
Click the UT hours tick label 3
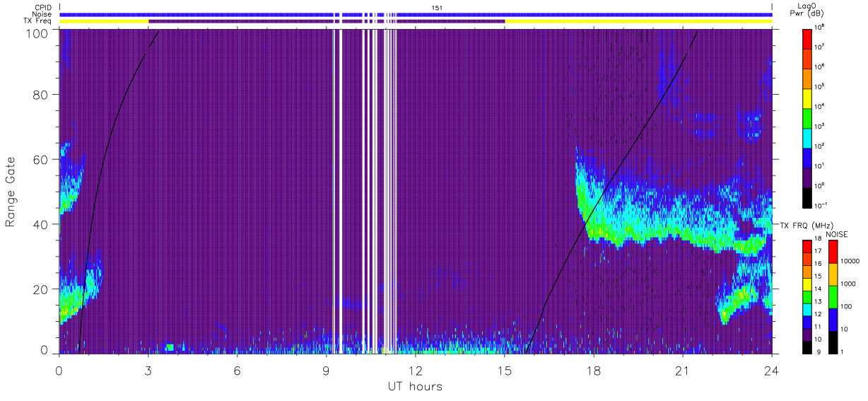(148, 369)
